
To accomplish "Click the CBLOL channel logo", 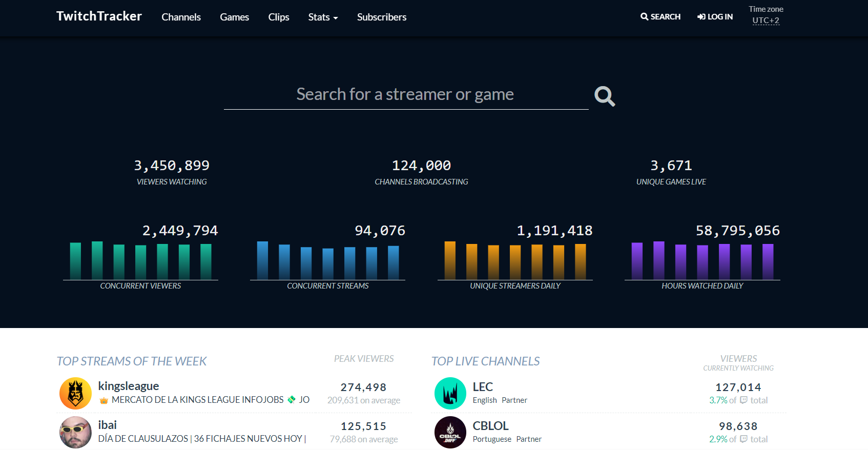I will click(450, 432).
